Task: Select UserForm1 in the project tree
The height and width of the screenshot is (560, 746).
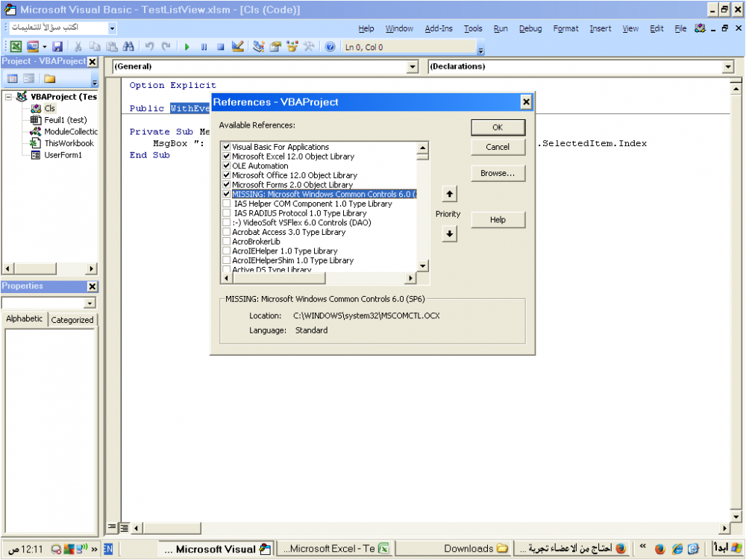Action: (63, 155)
